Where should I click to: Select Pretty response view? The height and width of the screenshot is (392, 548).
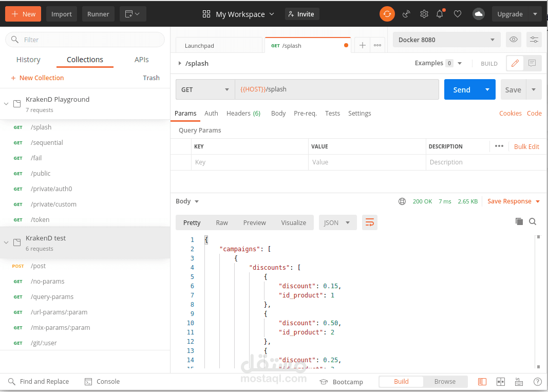(x=192, y=223)
